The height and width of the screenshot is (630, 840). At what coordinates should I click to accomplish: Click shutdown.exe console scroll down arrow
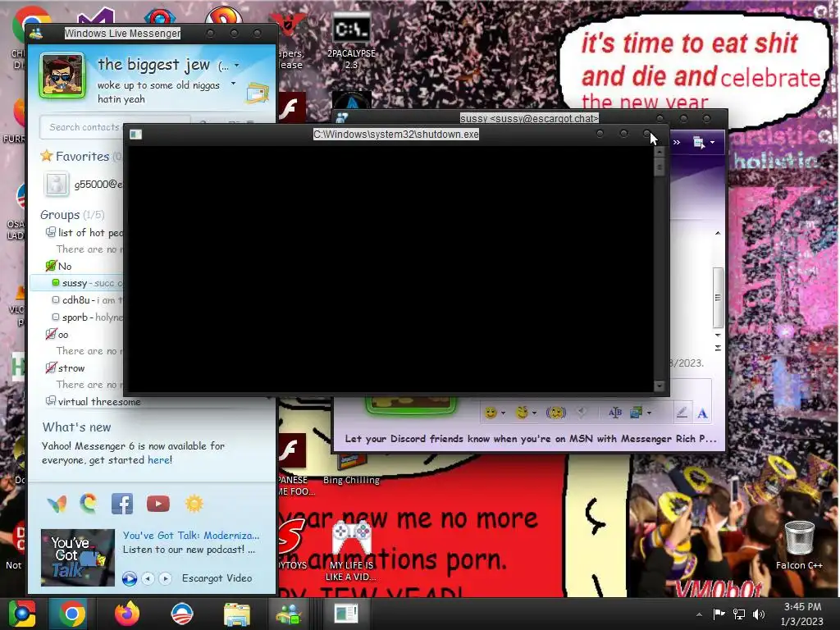pos(660,386)
